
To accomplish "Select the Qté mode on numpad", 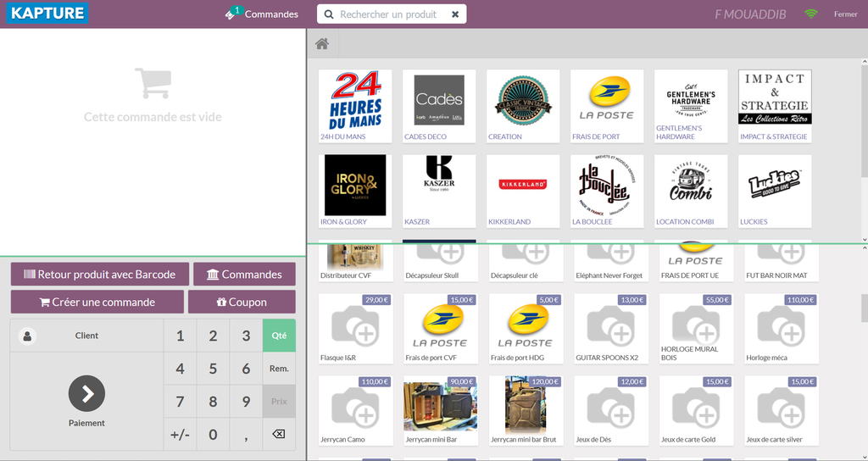I will point(279,336).
